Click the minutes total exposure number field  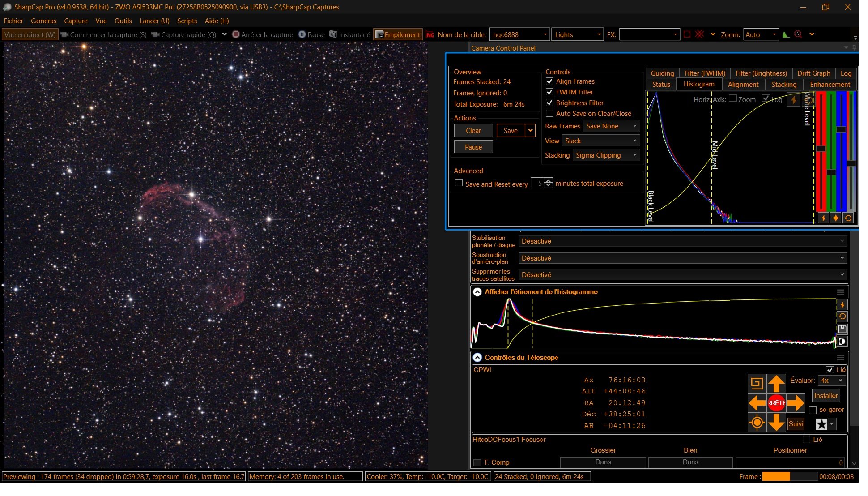coord(537,184)
